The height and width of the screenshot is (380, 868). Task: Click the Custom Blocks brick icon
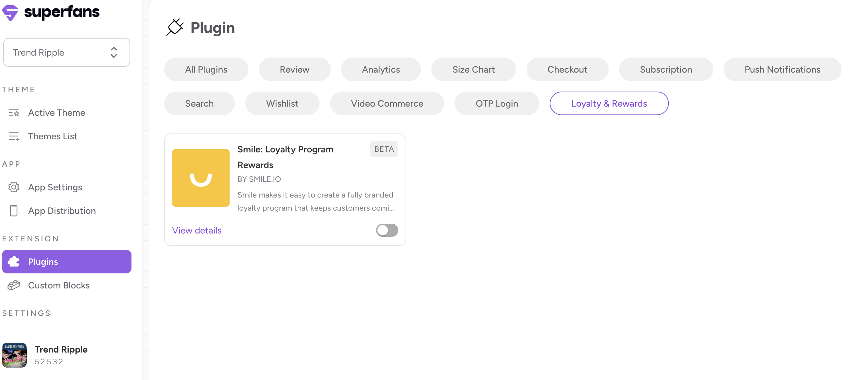click(x=14, y=285)
